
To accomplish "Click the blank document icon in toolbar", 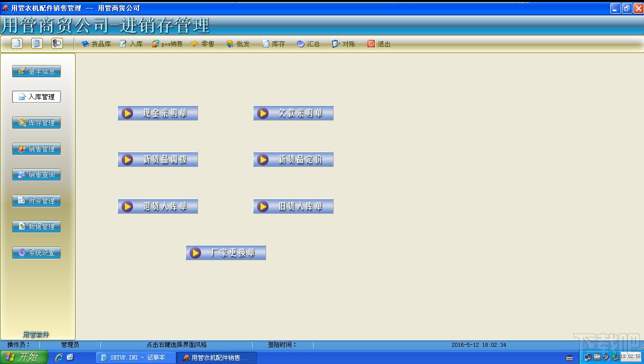I will 17,43.
